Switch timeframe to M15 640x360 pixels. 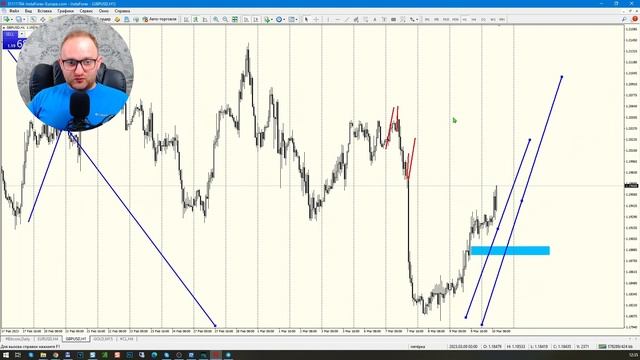[x=446, y=19]
